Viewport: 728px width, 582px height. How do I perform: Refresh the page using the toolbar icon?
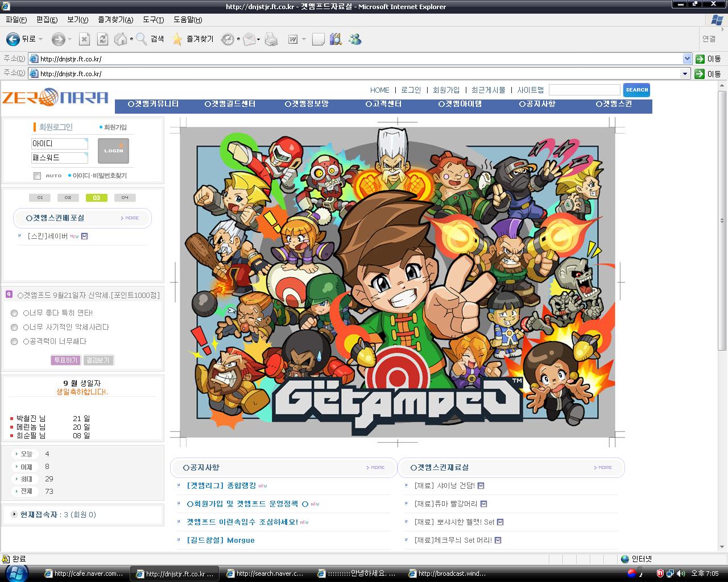click(x=102, y=39)
